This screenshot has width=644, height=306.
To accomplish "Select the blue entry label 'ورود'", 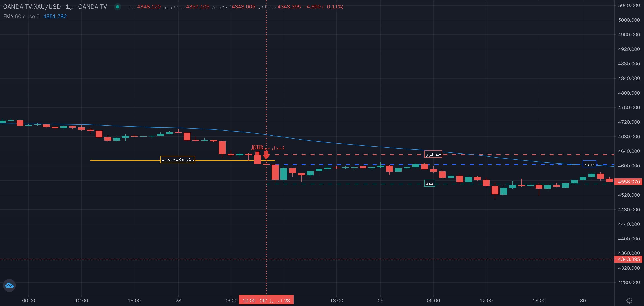I will 589,164.
